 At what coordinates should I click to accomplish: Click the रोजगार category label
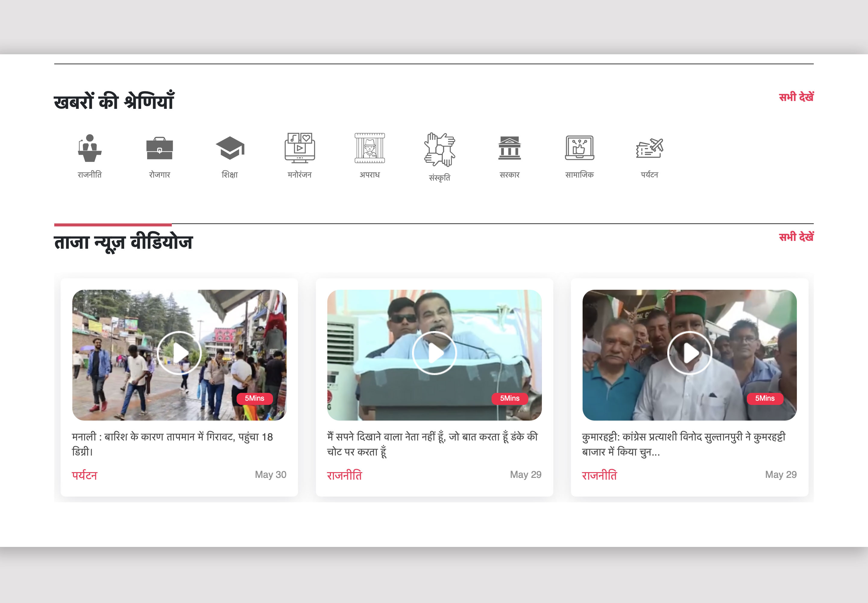tap(159, 175)
